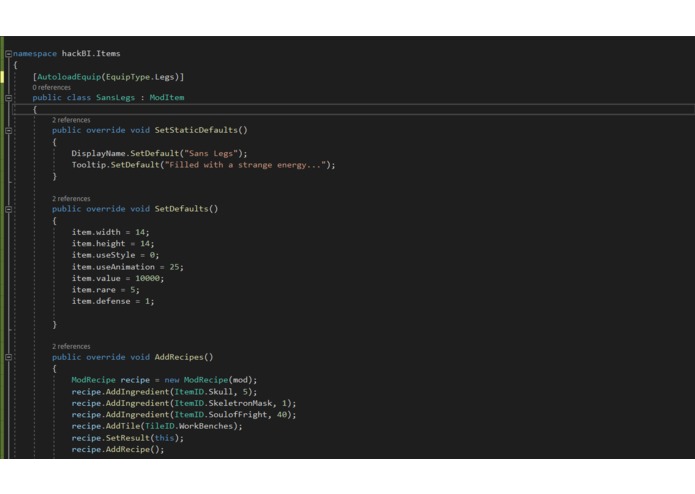Click the 'ModItem' base class
The image size is (695, 494).
tap(167, 97)
